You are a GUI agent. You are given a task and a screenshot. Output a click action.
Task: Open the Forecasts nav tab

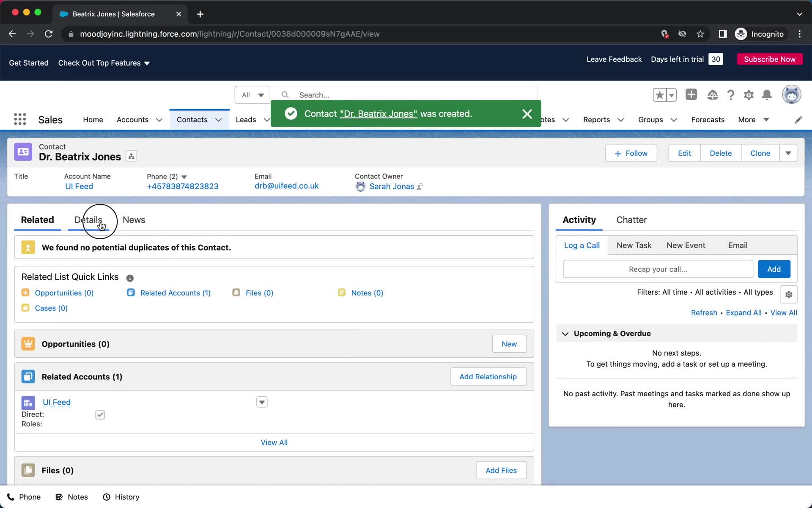point(708,120)
